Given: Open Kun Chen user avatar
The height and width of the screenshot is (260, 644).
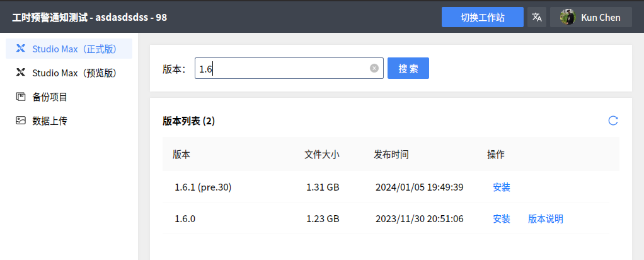Looking at the screenshot, I should [568, 17].
